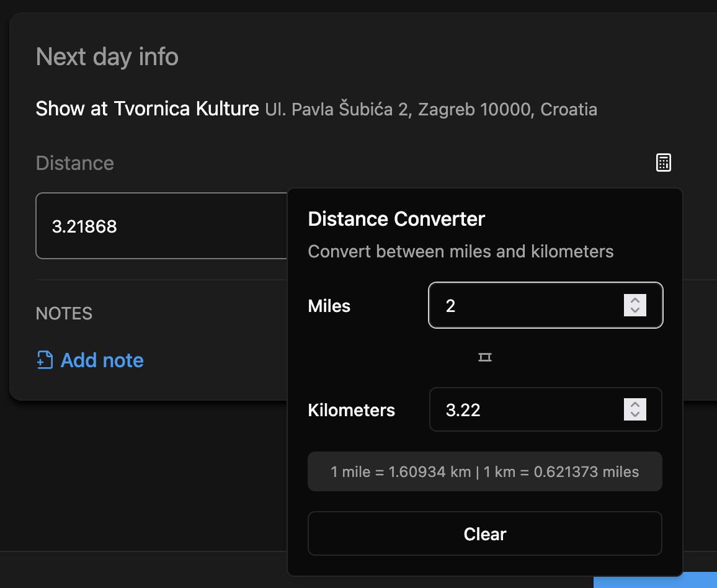Image resolution: width=717 pixels, height=588 pixels.
Task: Select the Kilometers input field
Action: (x=533, y=409)
